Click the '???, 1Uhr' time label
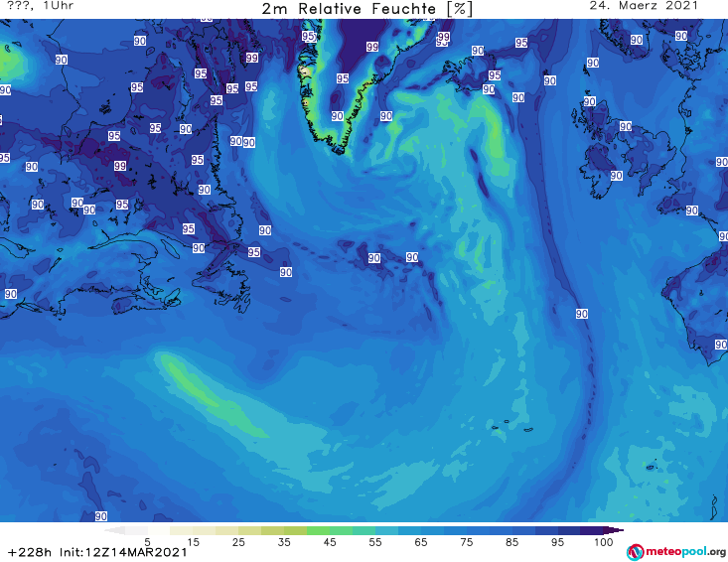 point(40,6)
